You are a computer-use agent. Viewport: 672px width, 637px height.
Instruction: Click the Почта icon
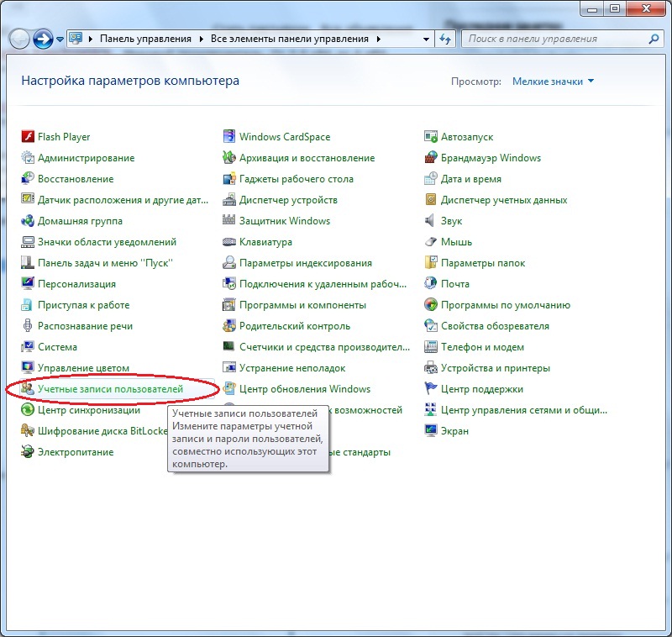tap(431, 284)
